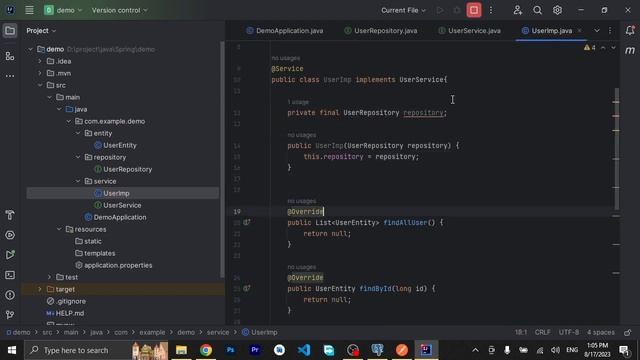Open the Notifications bell
640x360 pixels.
630,31
